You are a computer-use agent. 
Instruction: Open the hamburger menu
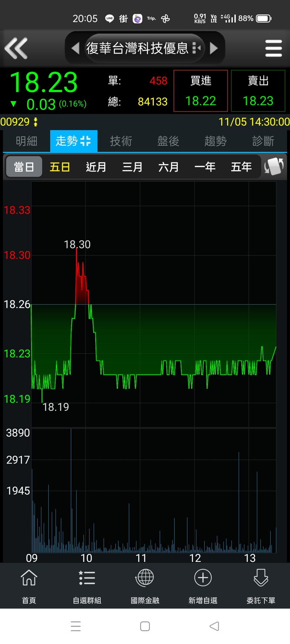point(274,48)
